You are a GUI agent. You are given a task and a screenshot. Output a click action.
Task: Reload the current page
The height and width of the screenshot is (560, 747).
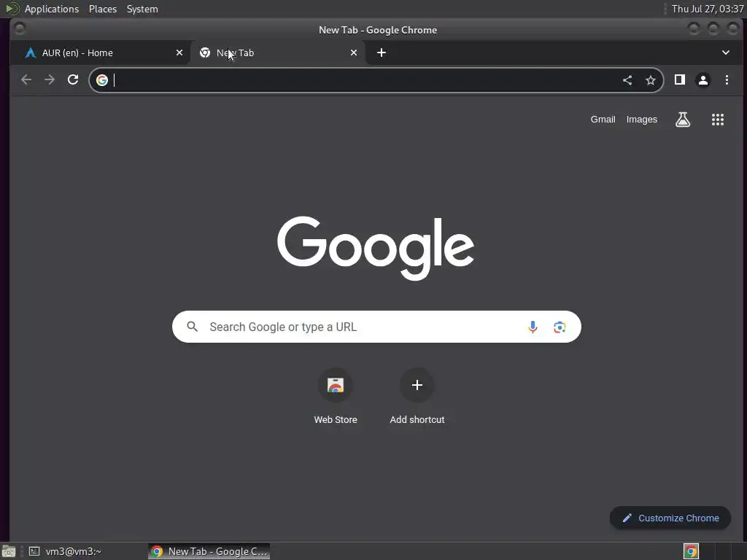(73, 80)
